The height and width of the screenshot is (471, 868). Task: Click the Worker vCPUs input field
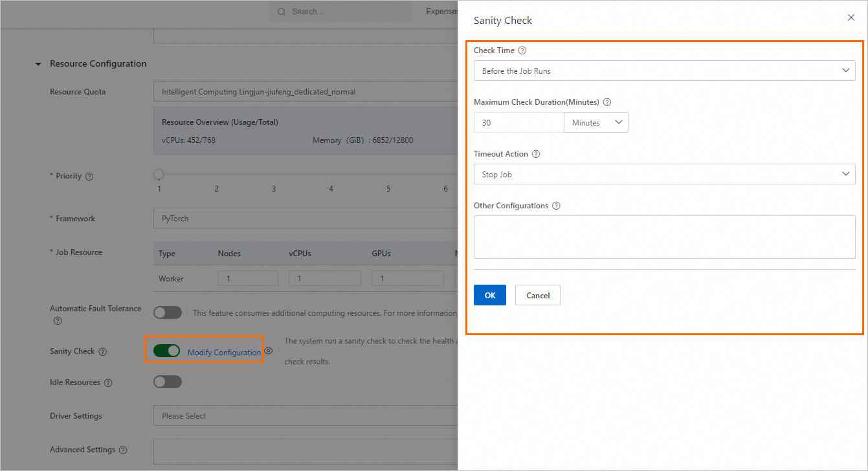[x=325, y=278]
